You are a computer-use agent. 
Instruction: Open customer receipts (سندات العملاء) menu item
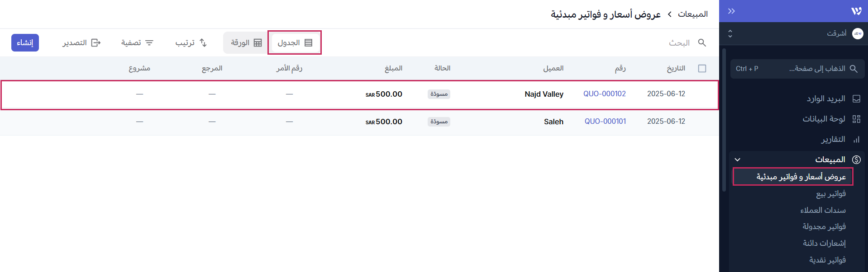pos(823,211)
